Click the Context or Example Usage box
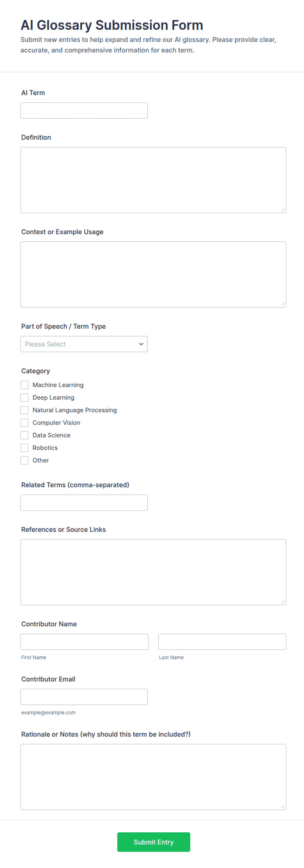The height and width of the screenshot is (868, 304). tap(153, 274)
